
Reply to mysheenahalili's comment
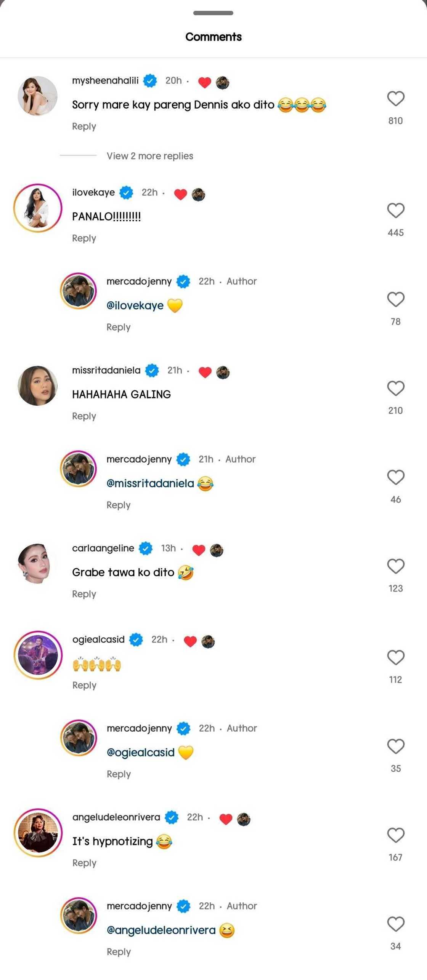[84, 126]
